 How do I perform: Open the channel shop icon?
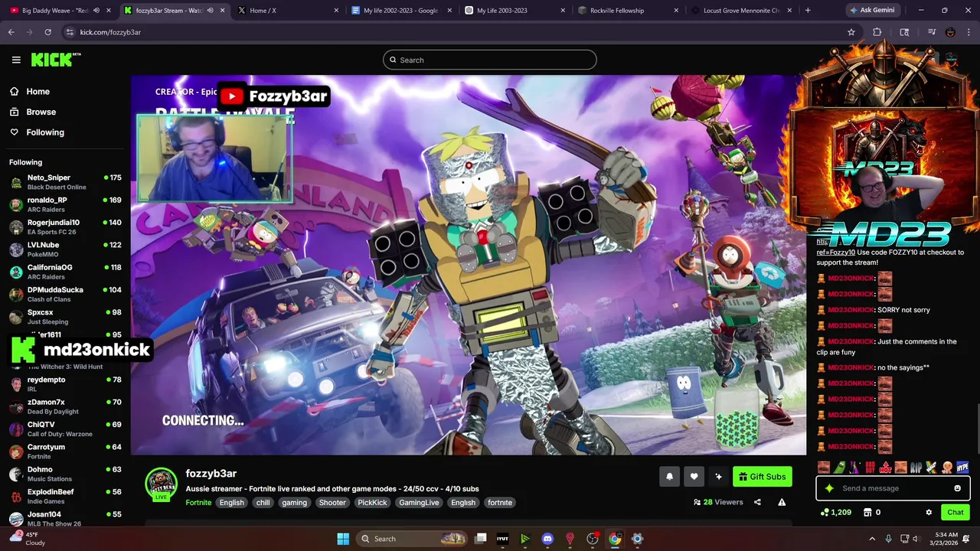click(x=868, y=513)
